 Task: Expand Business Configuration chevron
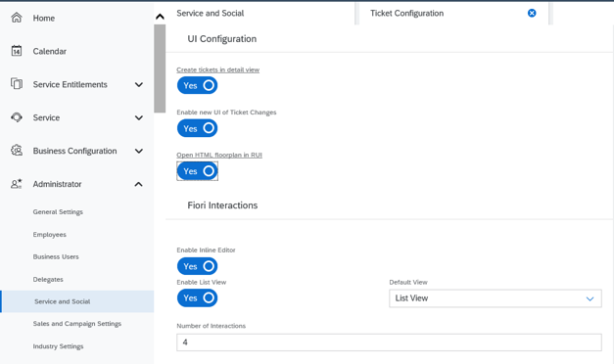coord(139,151)
